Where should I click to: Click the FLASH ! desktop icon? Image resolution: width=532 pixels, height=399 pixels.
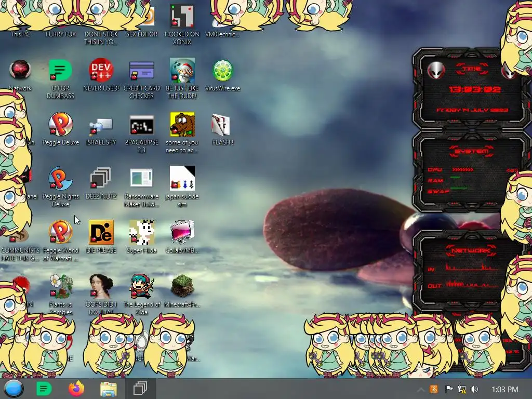221,125
